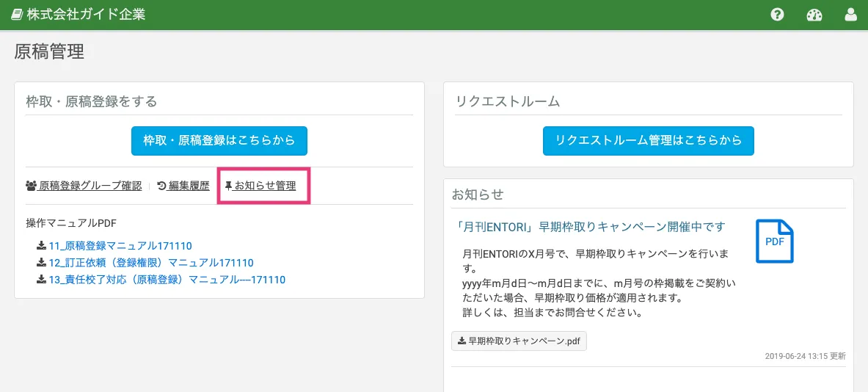This screenshot has width=868, height=392.
Task: Open the お知らせ管理 link
Action: (265, 186)
